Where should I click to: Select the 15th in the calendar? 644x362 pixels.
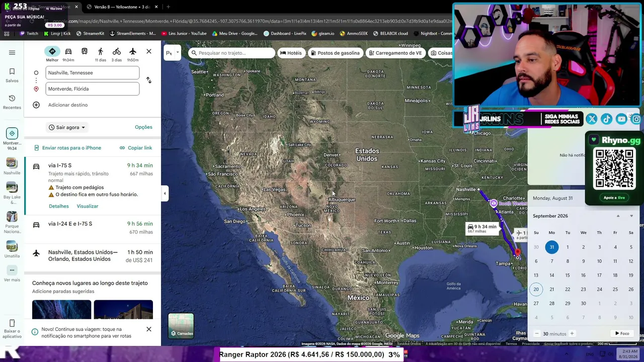[x=568, y=275]
